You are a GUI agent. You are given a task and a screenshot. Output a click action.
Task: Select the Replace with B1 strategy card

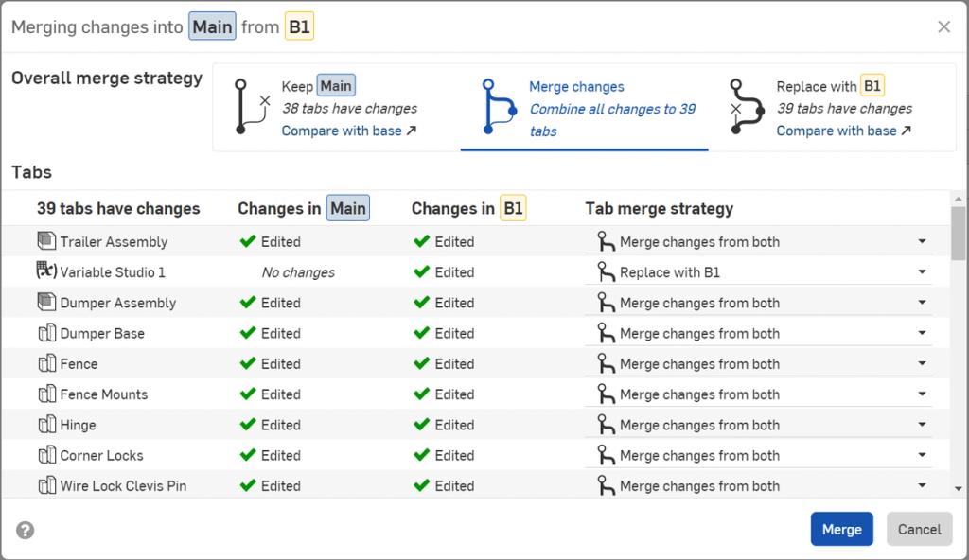pos(833,104)
